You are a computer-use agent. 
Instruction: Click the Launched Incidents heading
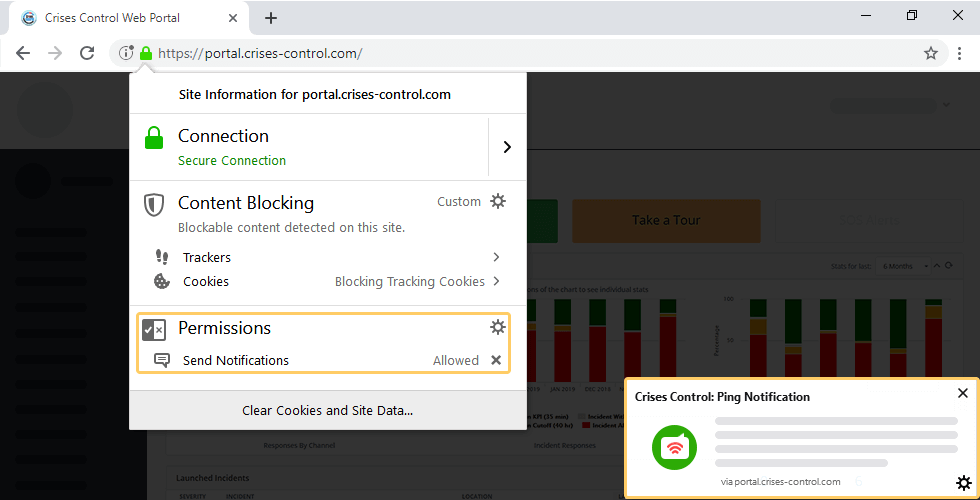pos(212,478)
